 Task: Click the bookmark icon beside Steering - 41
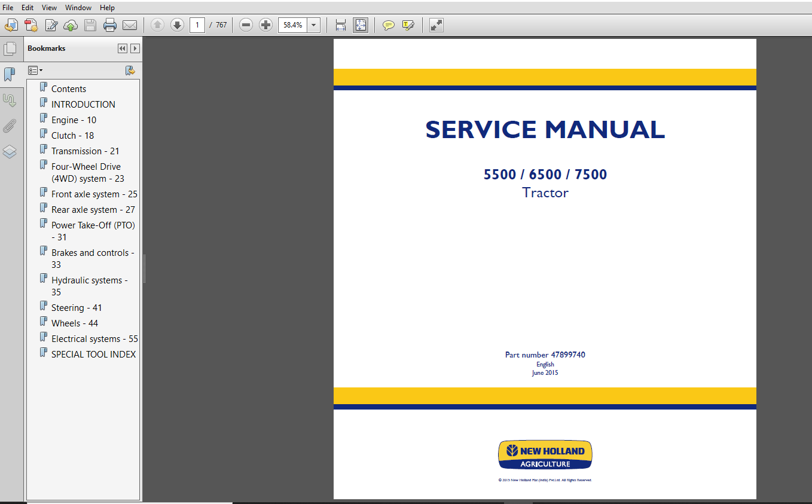click(x=43, y=307)
